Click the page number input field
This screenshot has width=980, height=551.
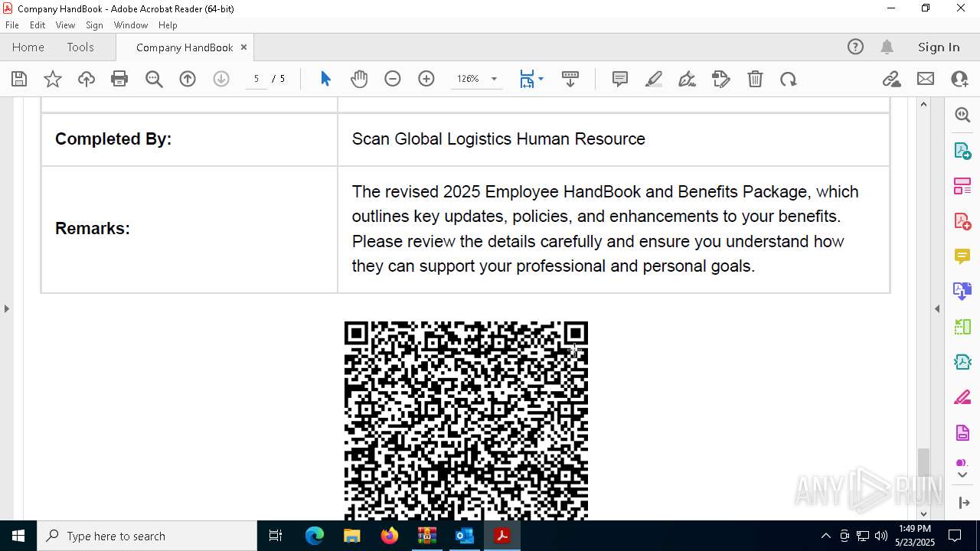coord(256,79)
